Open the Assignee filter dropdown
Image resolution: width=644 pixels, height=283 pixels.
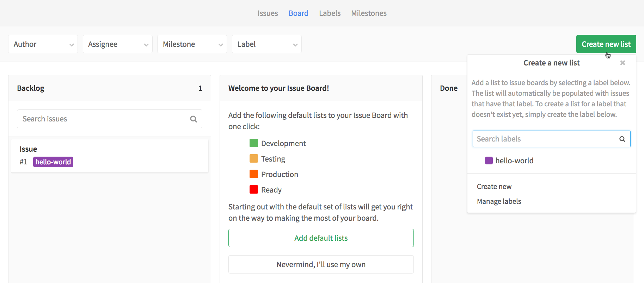click(118, 44)
